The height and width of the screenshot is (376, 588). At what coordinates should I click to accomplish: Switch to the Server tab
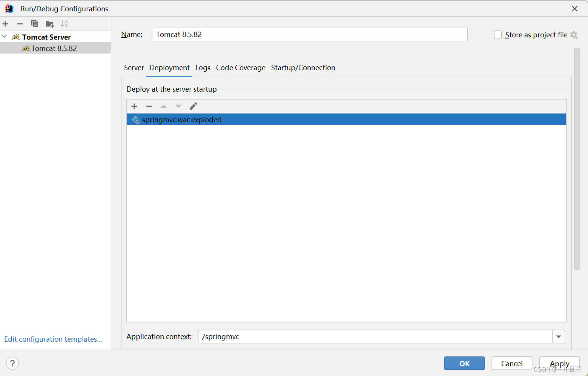click(x=134, y=68)
